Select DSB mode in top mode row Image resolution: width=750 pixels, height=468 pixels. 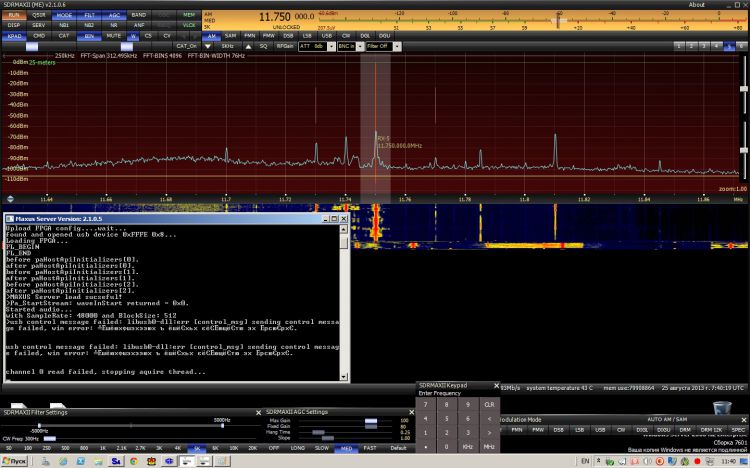(288, 36)
